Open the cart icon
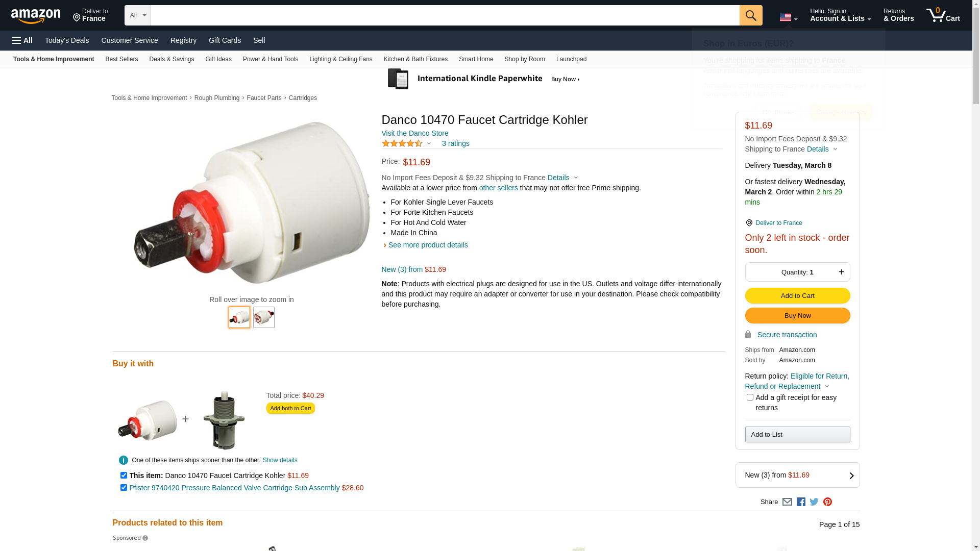The width and height of the screenshot is (980, 551). 943,15
